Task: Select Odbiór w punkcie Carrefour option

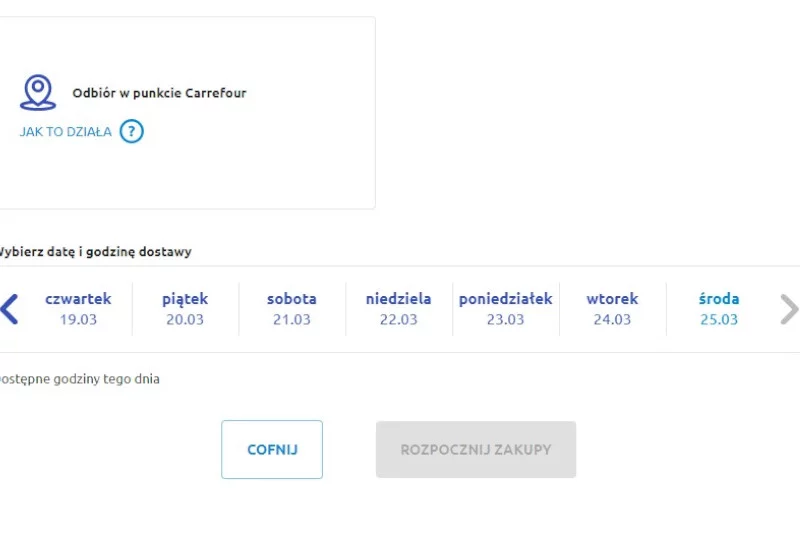Action: (159, 93)
